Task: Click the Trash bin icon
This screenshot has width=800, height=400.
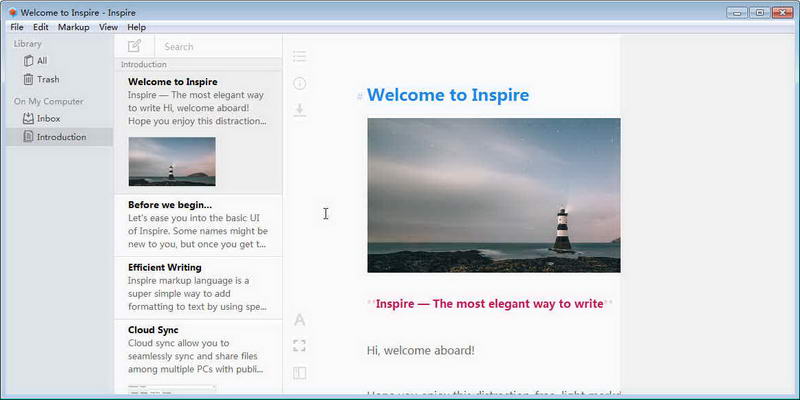Action: [x=28, y=79]
